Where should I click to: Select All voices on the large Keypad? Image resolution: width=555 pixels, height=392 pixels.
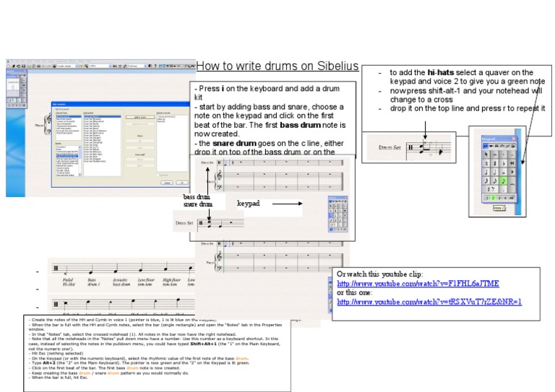[x=512, y=198]
